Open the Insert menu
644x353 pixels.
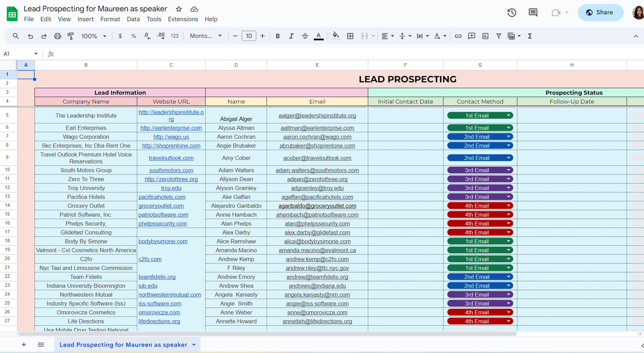tap(86, 19)
